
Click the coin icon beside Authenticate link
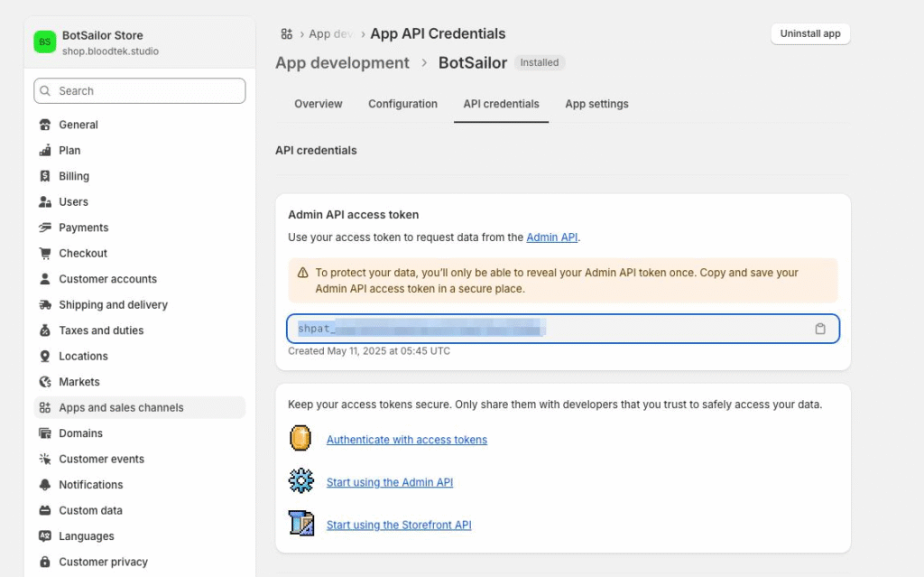[x=300, y=438]
